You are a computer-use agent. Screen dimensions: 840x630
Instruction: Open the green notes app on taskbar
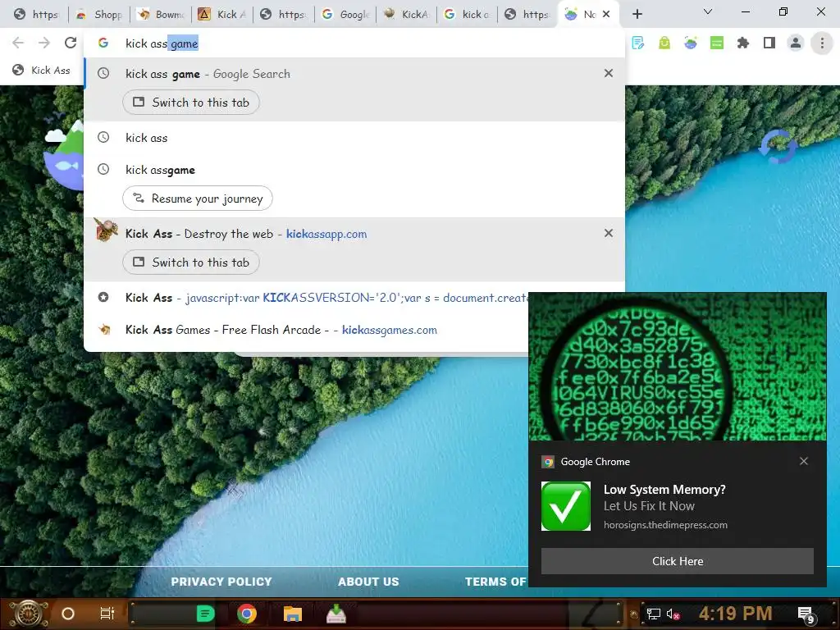[205, 614]
